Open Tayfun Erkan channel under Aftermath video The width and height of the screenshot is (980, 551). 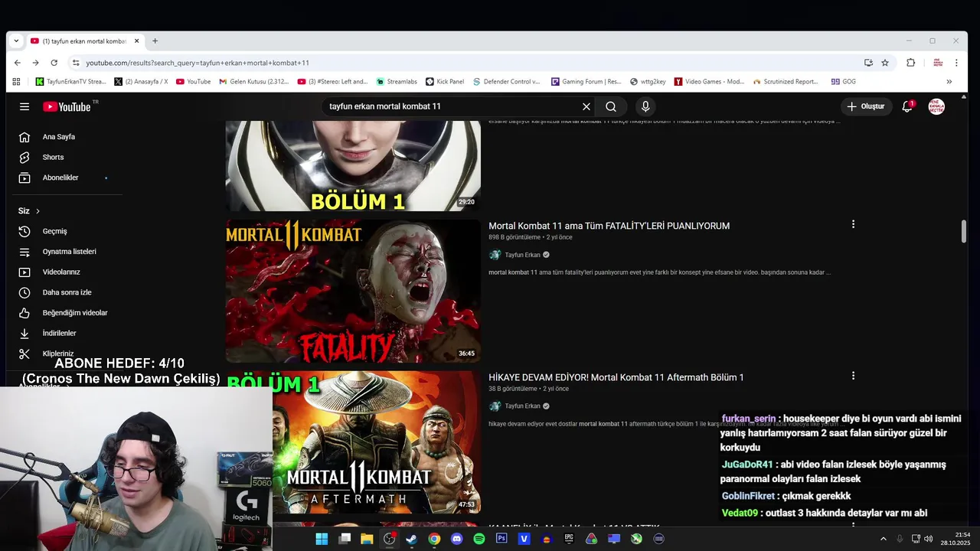(522, 406)
